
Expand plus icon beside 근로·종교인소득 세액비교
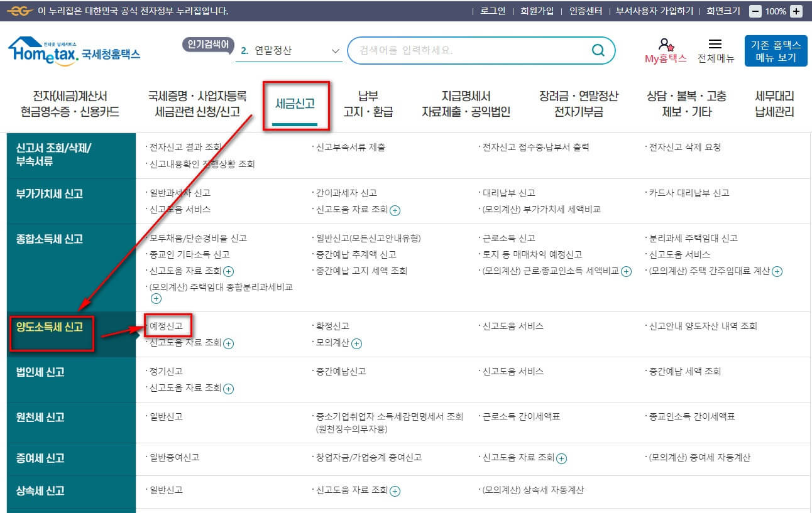tap(627, 272)
